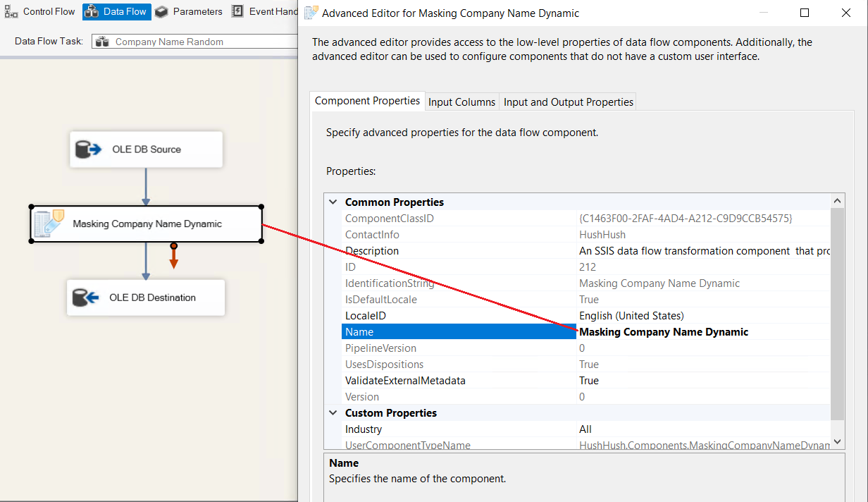
Task: Click the Advanced Editor title bar icon
Action: pyautogui.click(x=311, y=13)
